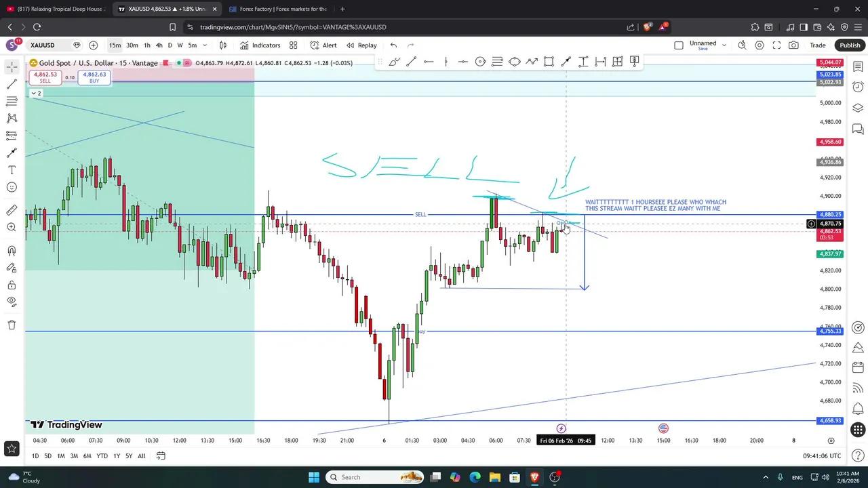Toggle lock all drawings
The width and height of the screenshot is (868, 488).
[12, 285]
